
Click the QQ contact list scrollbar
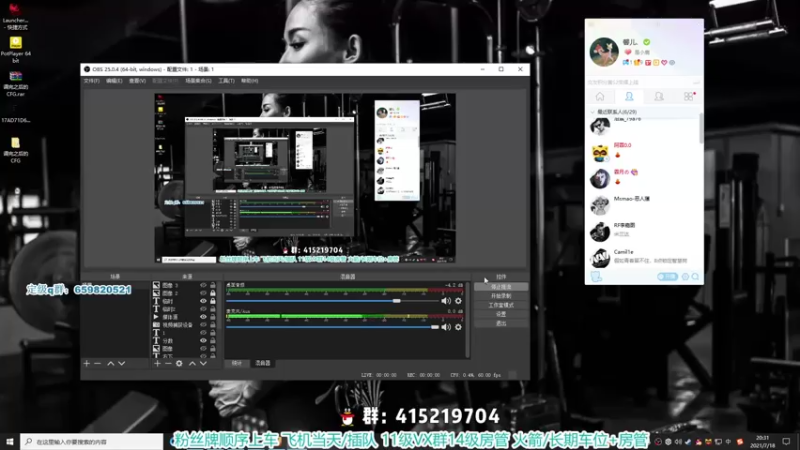click(x=701, y=130)
